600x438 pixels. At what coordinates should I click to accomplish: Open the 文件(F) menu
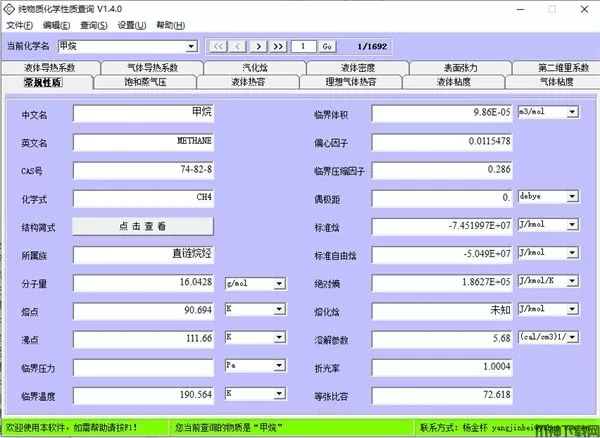[20, 25]
